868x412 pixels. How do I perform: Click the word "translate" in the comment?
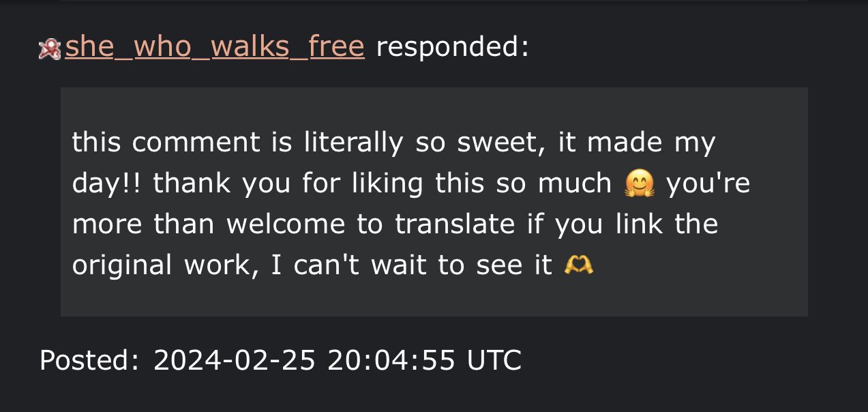tap(455, 224)
